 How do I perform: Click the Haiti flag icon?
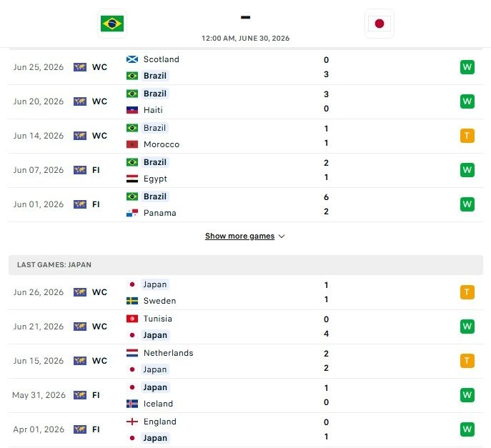point(132,110)
